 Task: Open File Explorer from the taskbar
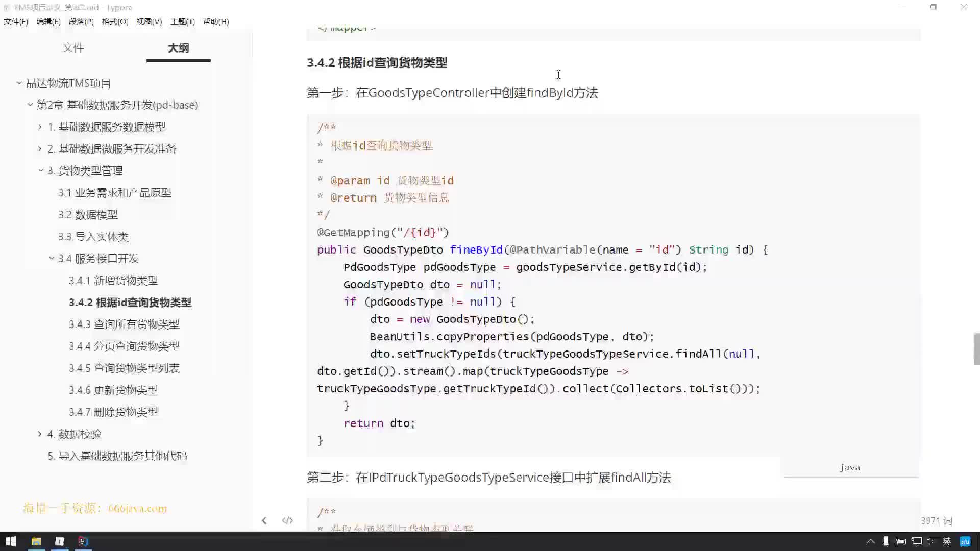click(x=36, y=541)
